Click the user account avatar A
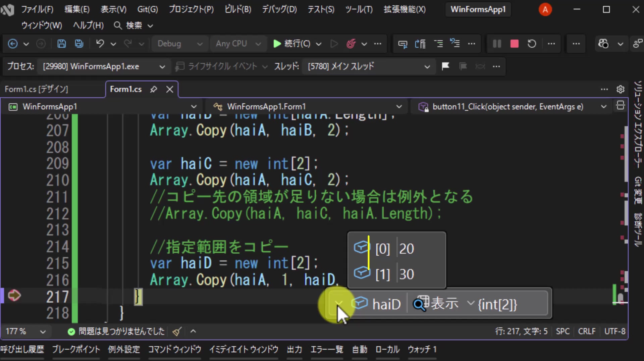The height and width of the screenshot is (361, 644). click(x=545, y=9)
